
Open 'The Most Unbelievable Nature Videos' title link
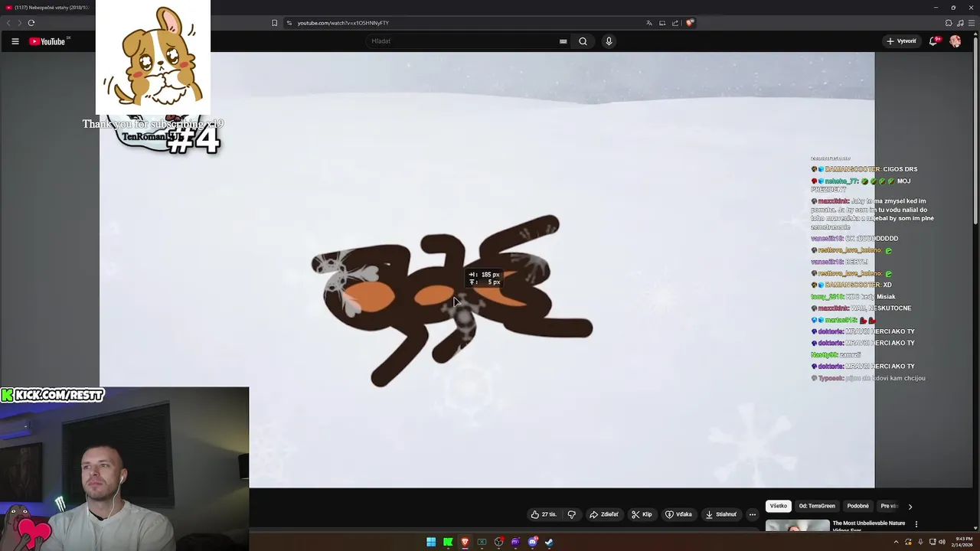(x=868, y=527)
